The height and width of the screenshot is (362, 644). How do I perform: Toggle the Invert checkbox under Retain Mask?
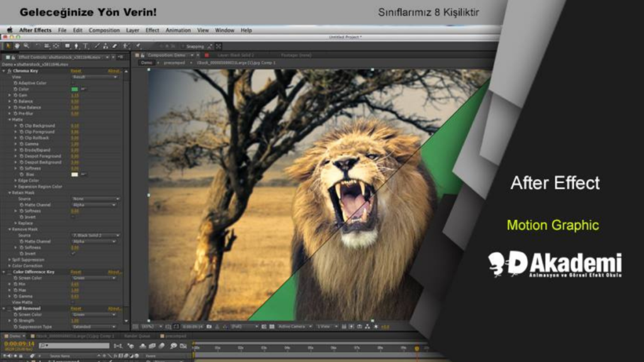coord(73,217)
